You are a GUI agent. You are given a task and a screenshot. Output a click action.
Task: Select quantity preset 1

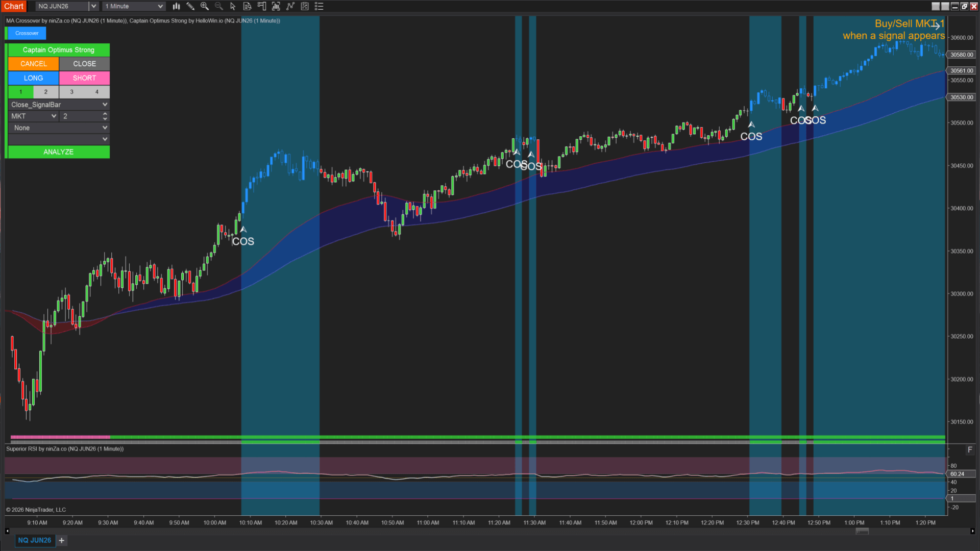(x=21, y=92)
